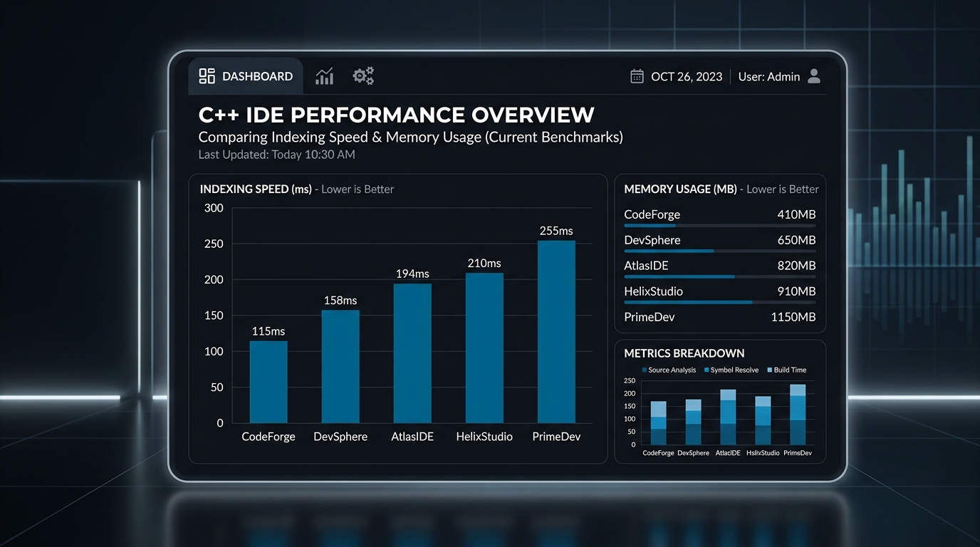Click the AtlasIDE memory usage row
The width and height of the screenshot is (980, 547).
(719, 269)
